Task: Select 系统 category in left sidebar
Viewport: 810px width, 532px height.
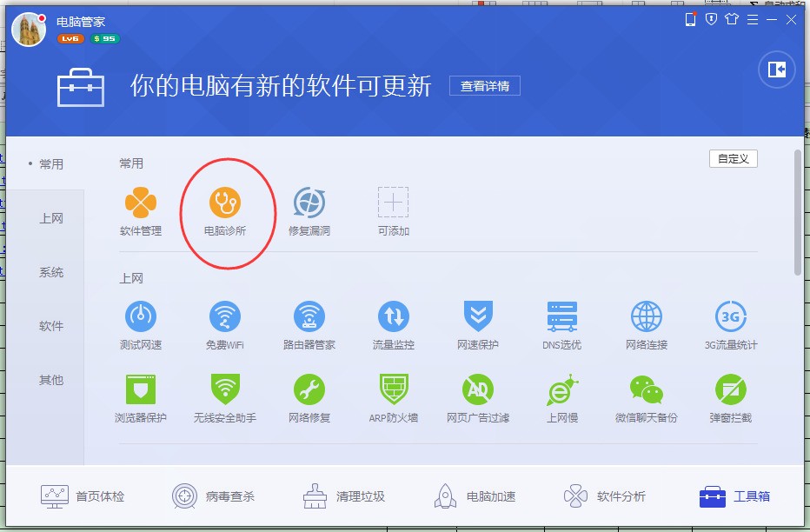Action: pyautogui.click(x=51, y=272)
